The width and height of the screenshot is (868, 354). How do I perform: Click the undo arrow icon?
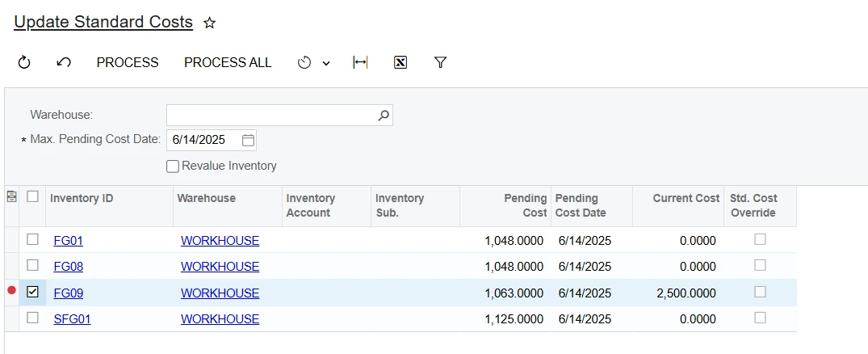[x=64, y=62]
